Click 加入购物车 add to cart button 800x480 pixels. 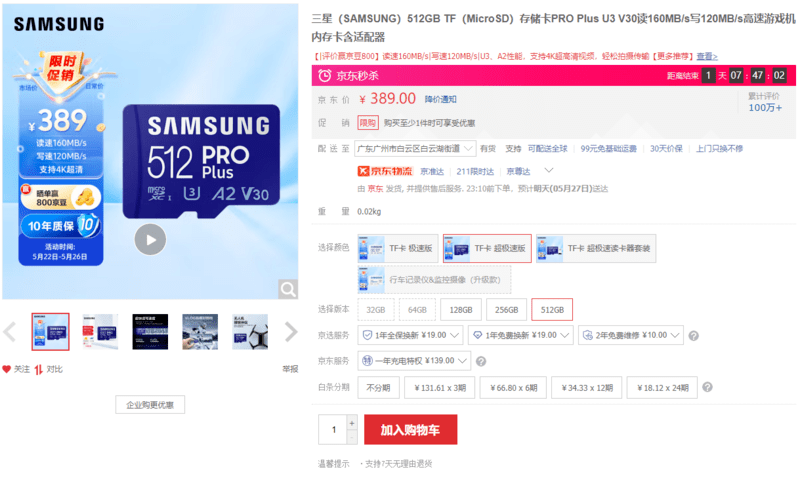410,430
